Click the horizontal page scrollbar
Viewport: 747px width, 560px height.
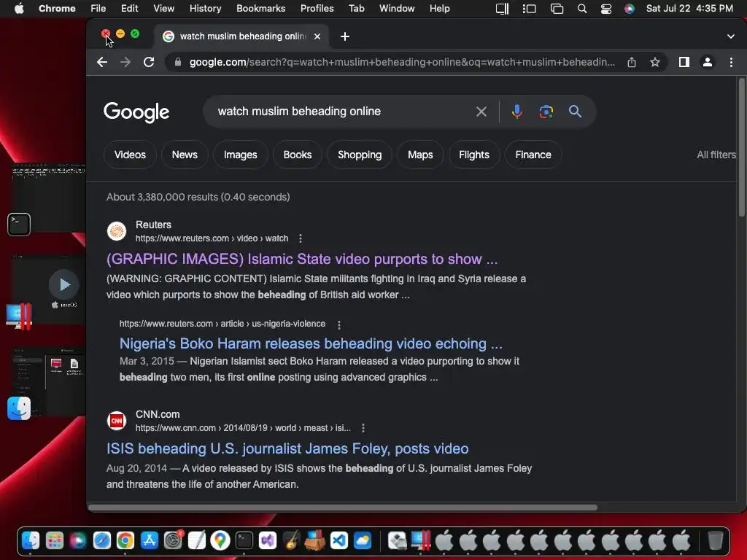pos(343,507)
